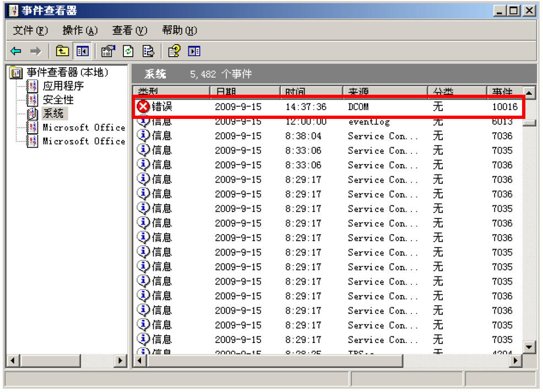Click the Export List toolbar icon
Screen dimensions: 543x392
[x=148, y=51]
